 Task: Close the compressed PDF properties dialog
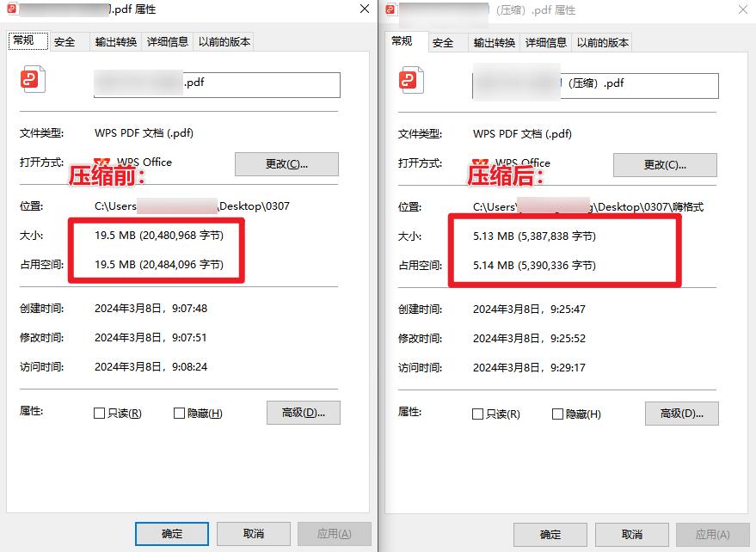tap(743, 9)
